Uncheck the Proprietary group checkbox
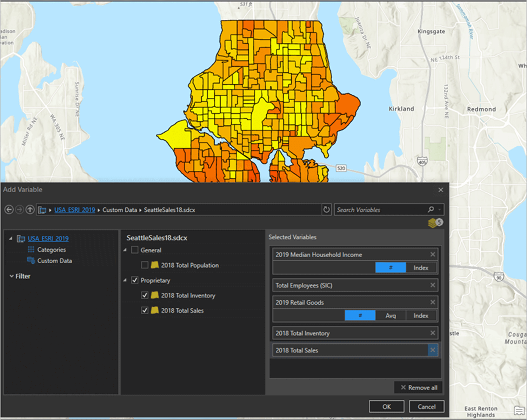Screen dimensions: 527x420 [135, 280]
